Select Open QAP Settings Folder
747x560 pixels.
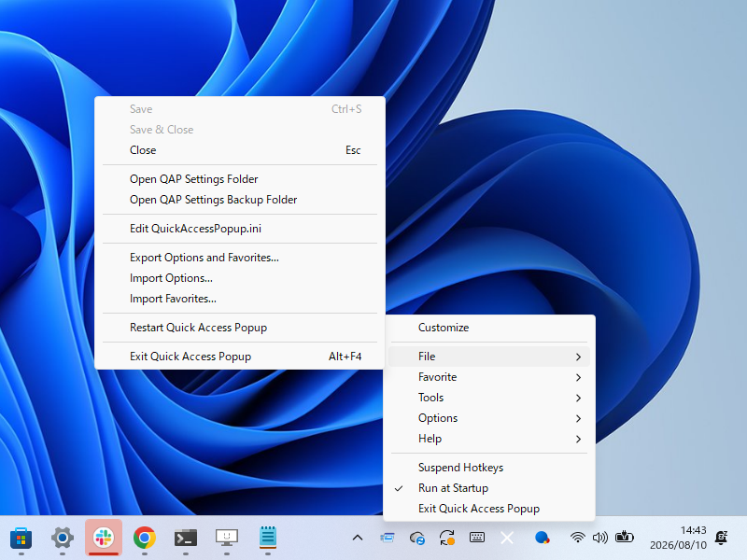pyautogui.click(x=240, y=179)
